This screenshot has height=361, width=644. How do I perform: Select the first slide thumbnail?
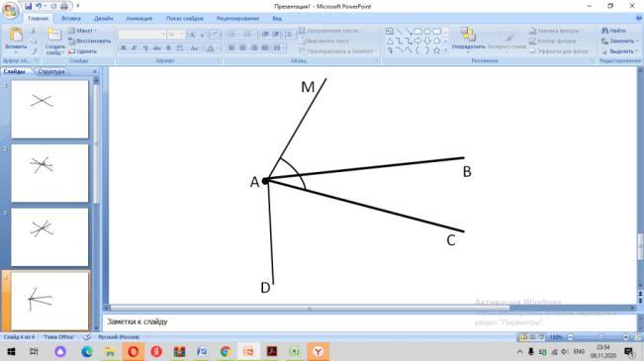point(49,109)
